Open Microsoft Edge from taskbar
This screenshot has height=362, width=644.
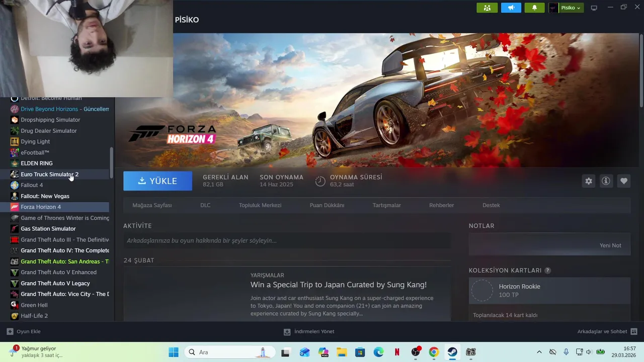click(x=378, y=352)
